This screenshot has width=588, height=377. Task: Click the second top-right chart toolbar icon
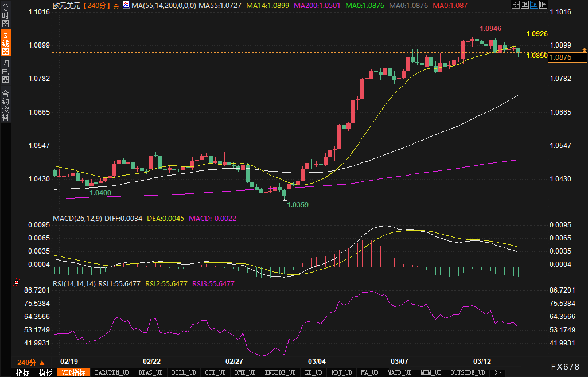(525, 5)
